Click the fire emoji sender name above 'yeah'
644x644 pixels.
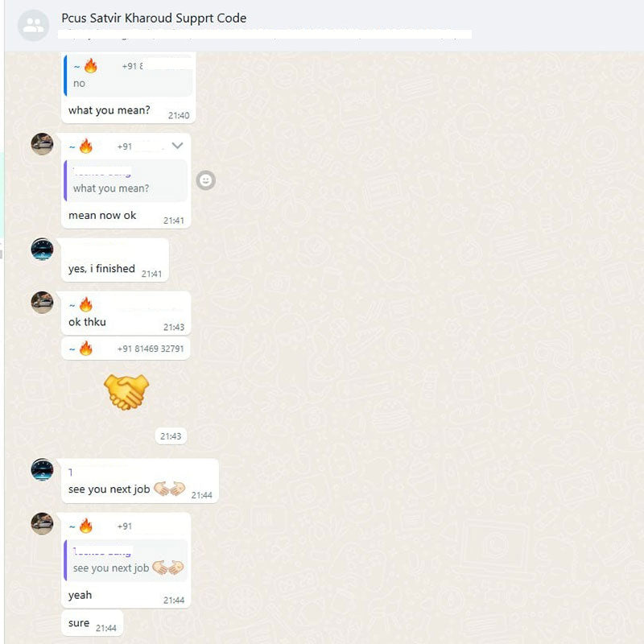pyautogui.click(x=81, y=526)
